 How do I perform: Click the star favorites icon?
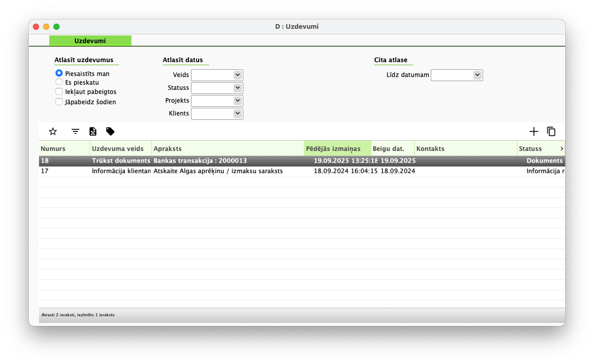[x=53, y=131]
